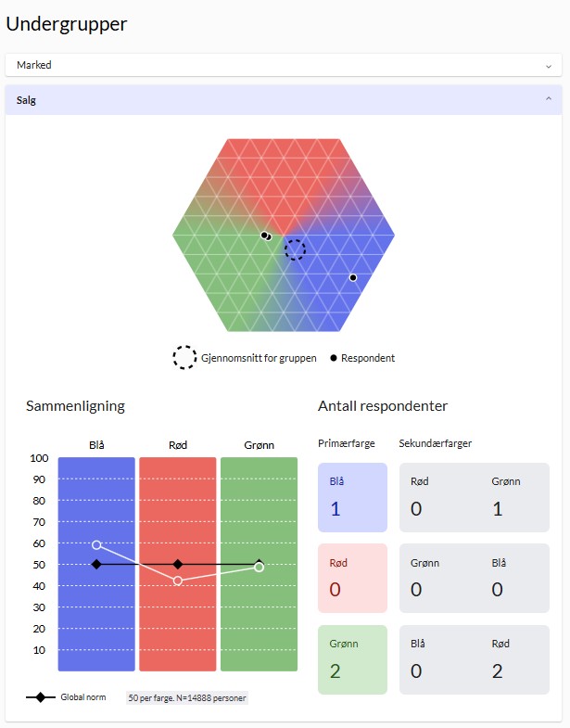Click the black Respondent legend dot

(x=334, y=358)
